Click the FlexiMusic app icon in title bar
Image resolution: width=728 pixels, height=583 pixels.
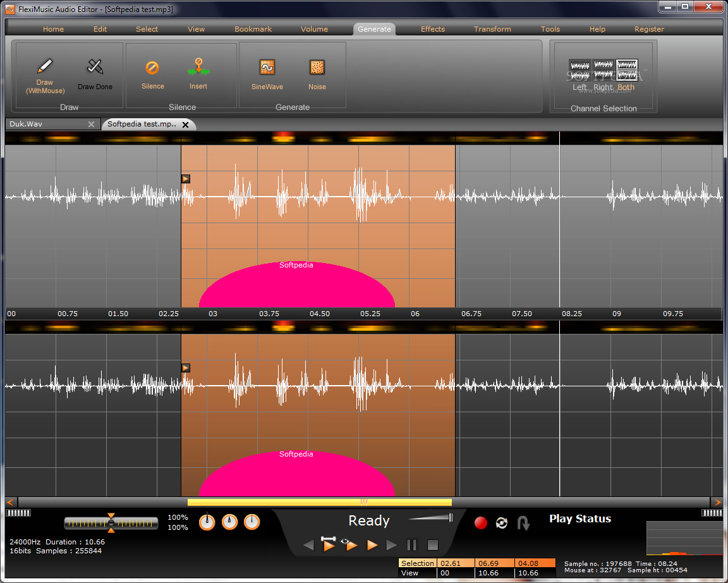click(9, 9)
